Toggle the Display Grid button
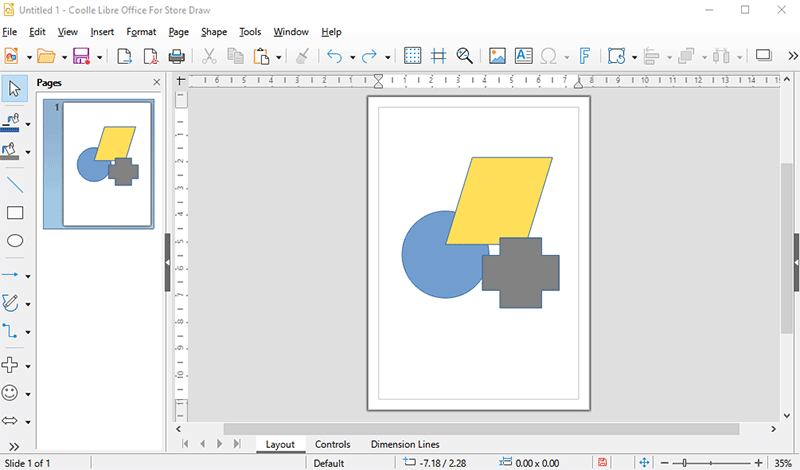The image size is (800, 470). (412, 56)
